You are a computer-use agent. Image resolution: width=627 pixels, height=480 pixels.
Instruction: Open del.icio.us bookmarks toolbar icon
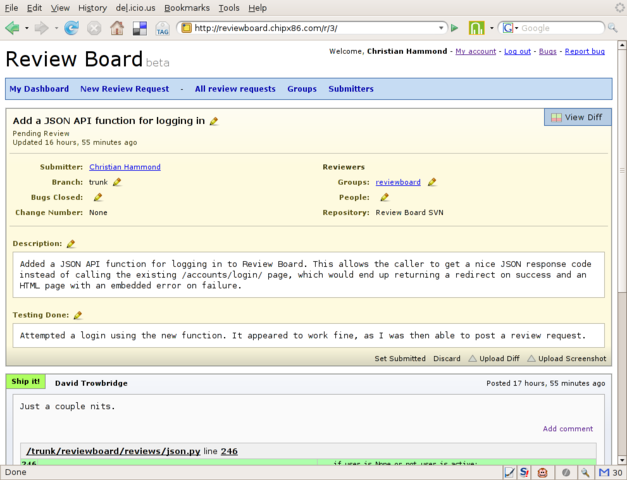click(140, 28)
